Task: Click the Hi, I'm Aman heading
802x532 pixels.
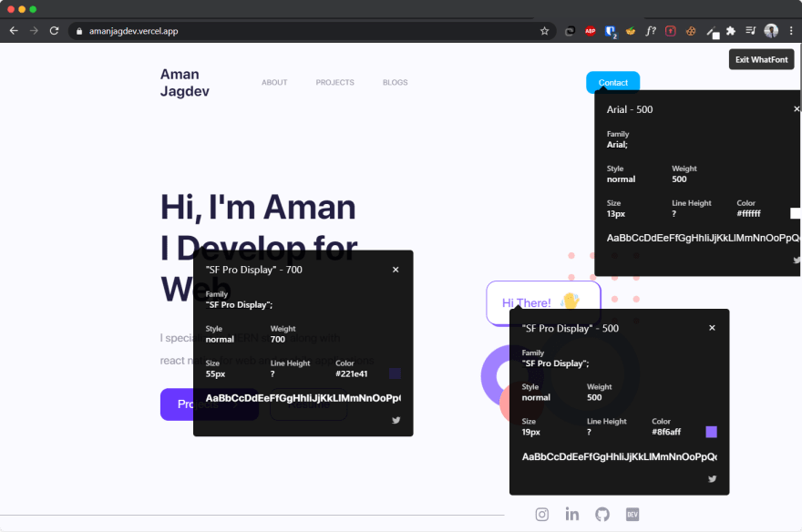Action: (258, 208)
